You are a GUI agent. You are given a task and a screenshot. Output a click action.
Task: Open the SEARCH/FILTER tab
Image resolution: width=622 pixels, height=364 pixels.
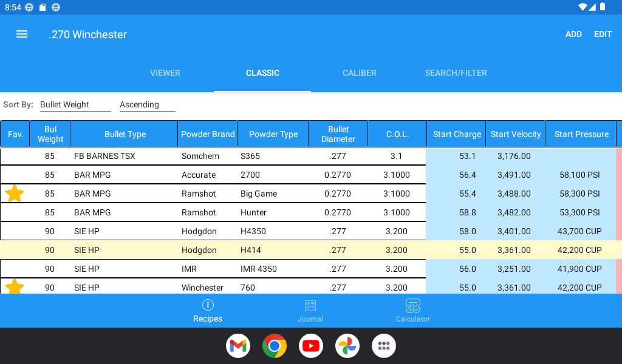456,73
